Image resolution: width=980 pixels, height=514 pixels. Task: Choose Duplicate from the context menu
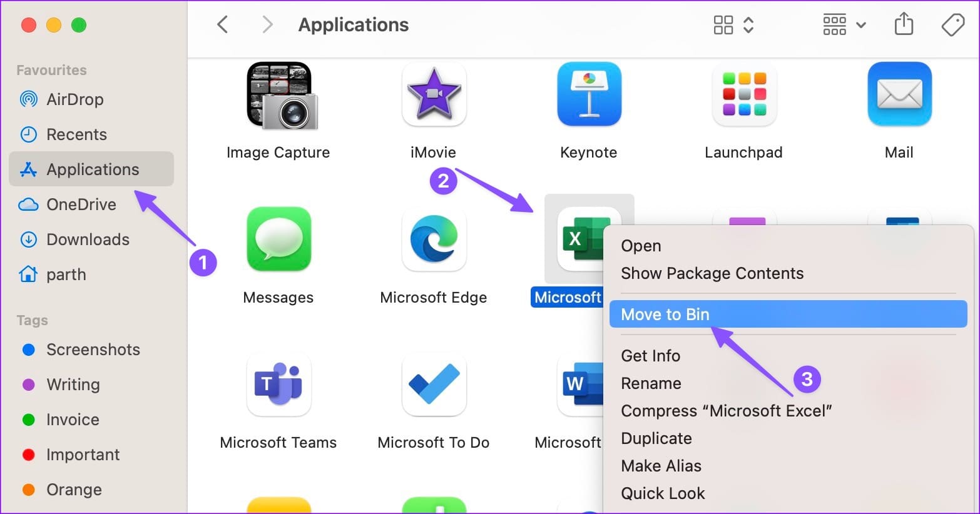789,438
